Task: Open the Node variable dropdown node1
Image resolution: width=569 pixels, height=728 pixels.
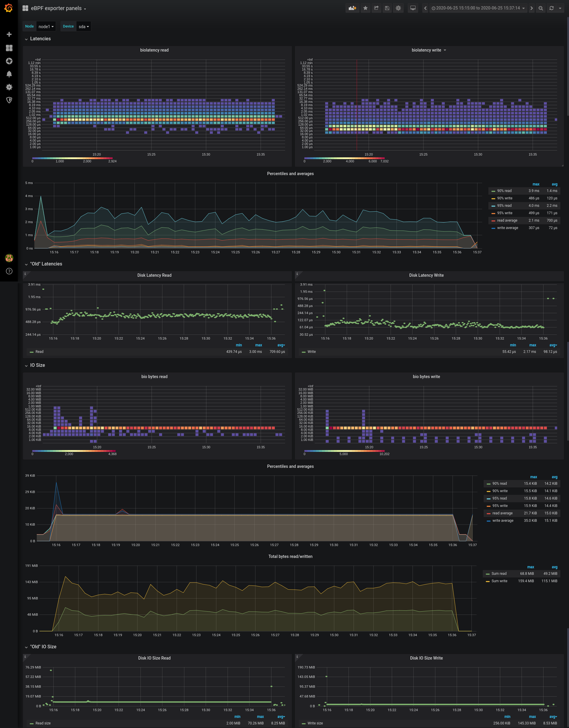Action: [46, 27]
